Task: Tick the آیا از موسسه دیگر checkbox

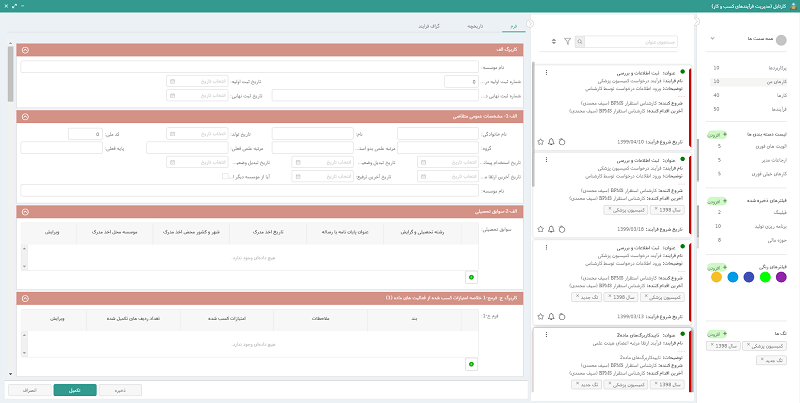Action: (x=226, y=176)
